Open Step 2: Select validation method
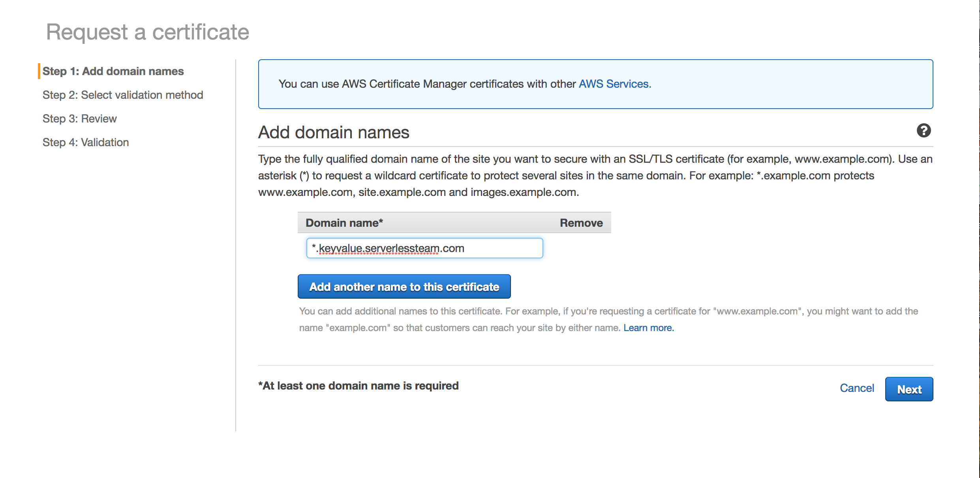The width and height of the screenshot is (980, 478). point(123,95)
